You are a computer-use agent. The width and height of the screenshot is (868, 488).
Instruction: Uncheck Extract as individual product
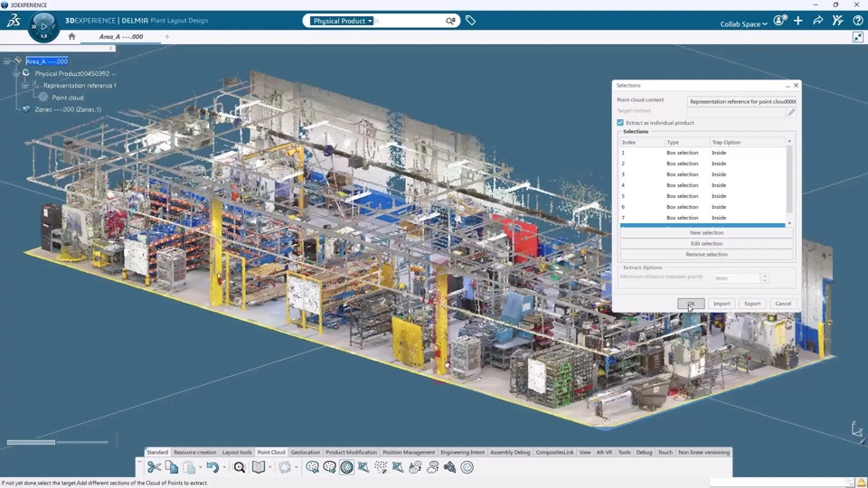[x=620, y=123]
